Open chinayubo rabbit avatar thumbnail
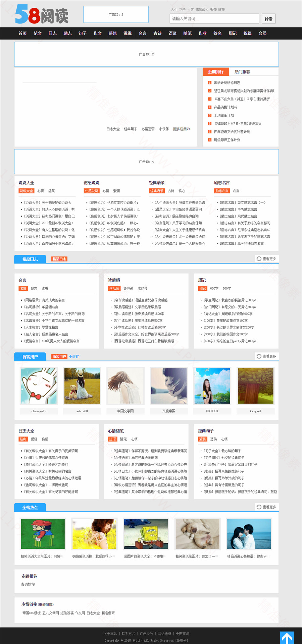 coord(39,386)
